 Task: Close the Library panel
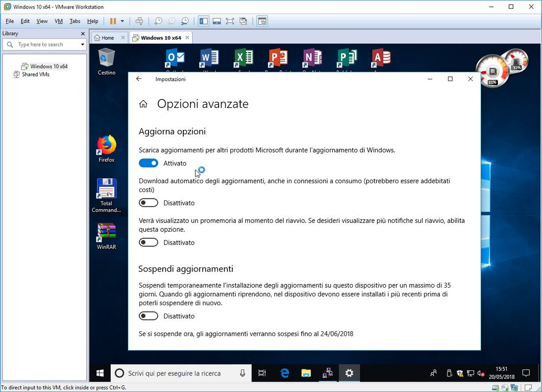(83, 33)
